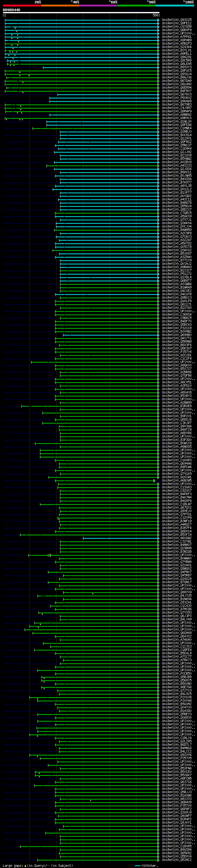Choose the UniRef100_O93241 hit label
Screen dimensions: 197x868
tap(177, 603)
